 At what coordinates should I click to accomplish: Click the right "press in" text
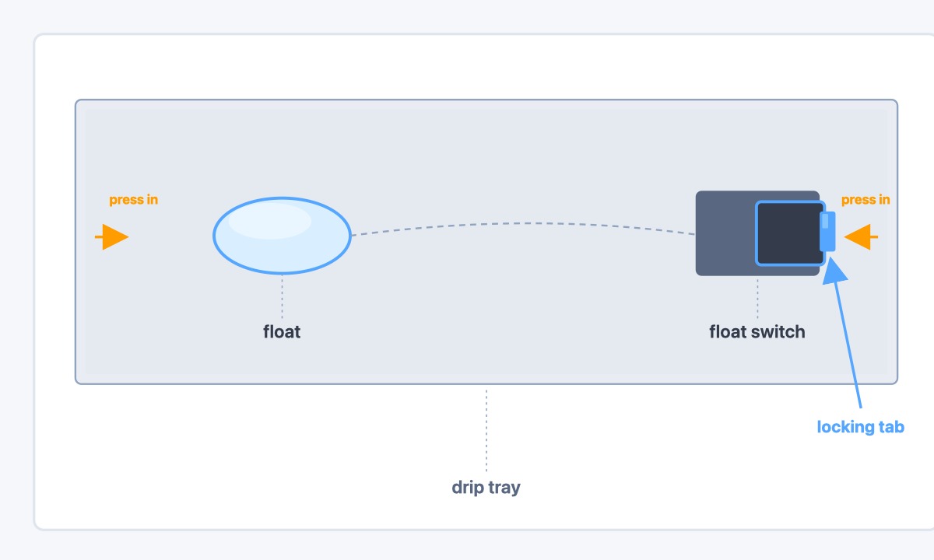[x=866, y=200]
